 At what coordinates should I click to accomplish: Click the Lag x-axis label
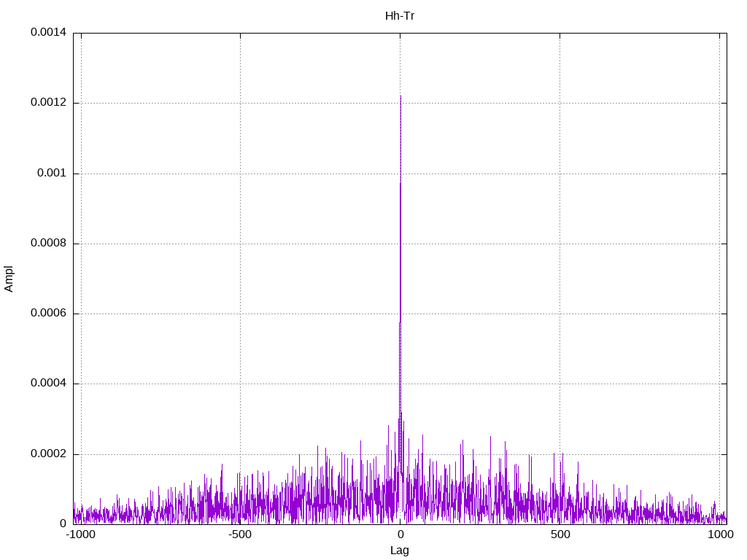click(x=399, y=551)
